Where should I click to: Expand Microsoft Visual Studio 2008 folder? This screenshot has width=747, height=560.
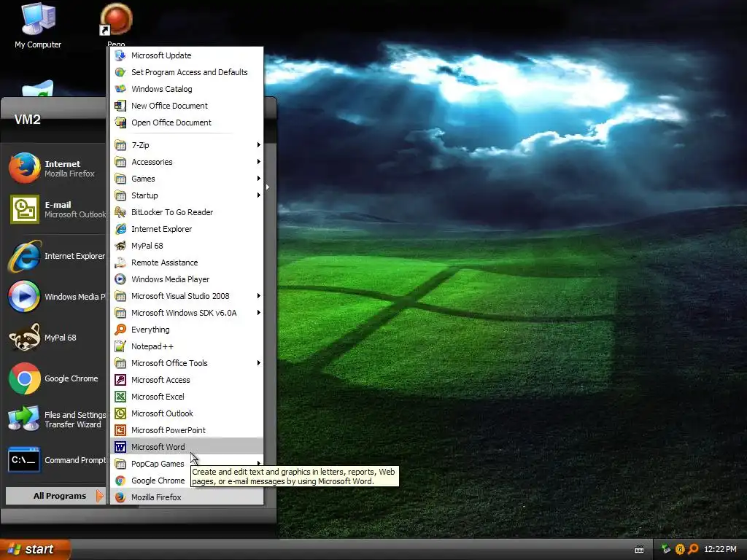(187, 296)
